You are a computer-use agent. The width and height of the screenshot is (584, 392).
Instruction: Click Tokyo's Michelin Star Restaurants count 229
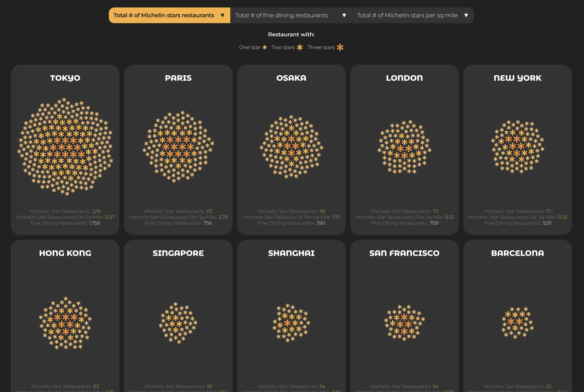(96, 211)
